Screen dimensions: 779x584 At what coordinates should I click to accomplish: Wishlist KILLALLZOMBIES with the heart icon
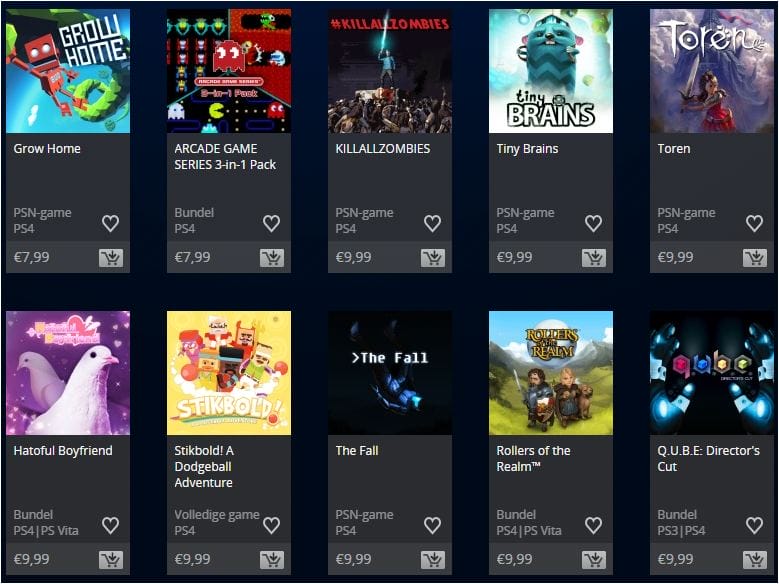click(x=432, y=223)
